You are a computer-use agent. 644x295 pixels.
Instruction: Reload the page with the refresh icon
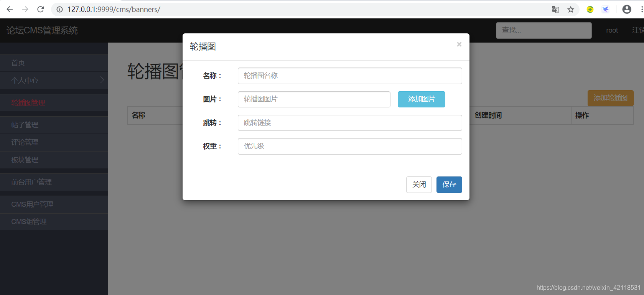coord(41,9)
